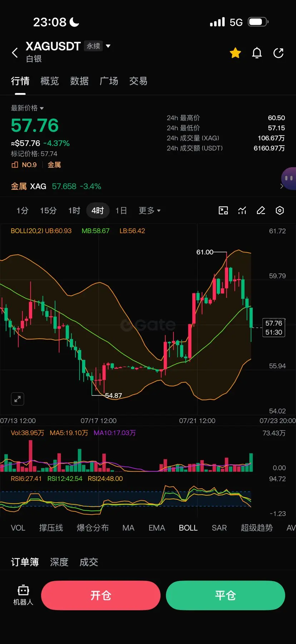Toggle the 撑压线 indicator
The height and width of the screenshot is (644, 296).
coord(51,528)
